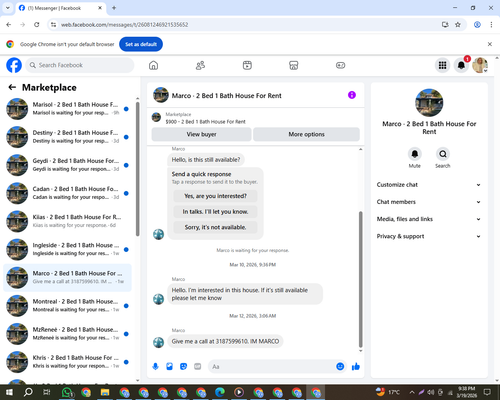The width and height of the screenshot is (500, 400).
Task: Open Cadan's conversation
Action: (68, 193)
